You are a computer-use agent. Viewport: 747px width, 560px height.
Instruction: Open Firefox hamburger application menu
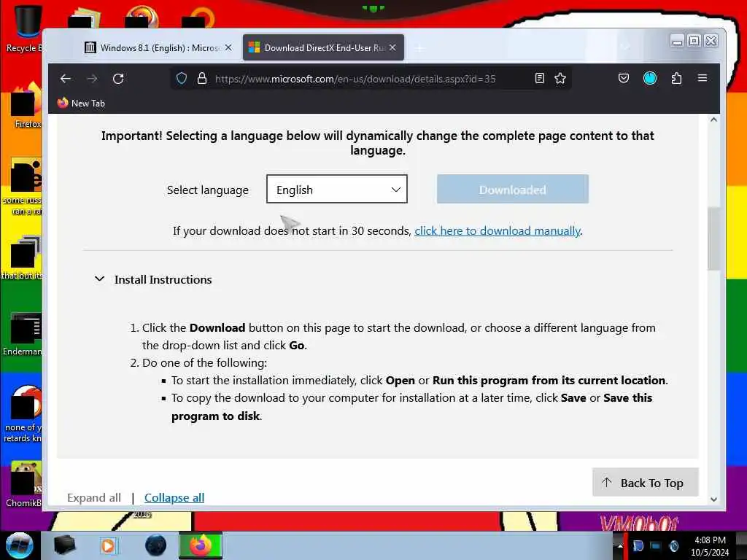(x=703, y=77)
